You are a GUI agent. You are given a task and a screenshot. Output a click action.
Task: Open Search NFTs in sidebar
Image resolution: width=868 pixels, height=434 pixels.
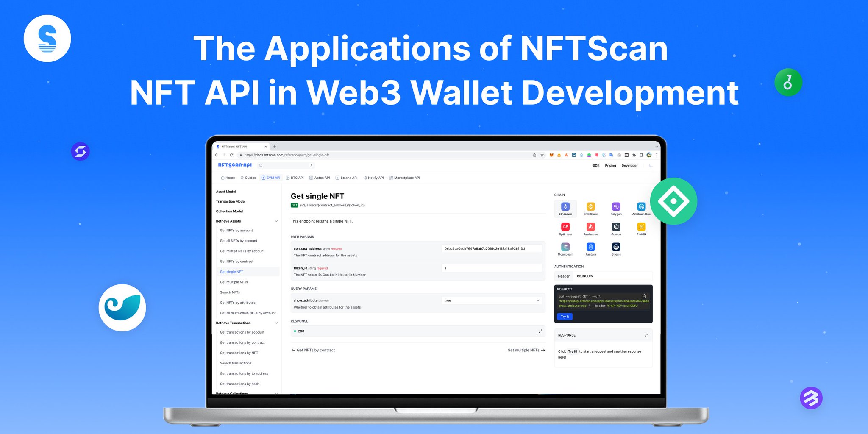click(x=230, y=292)
